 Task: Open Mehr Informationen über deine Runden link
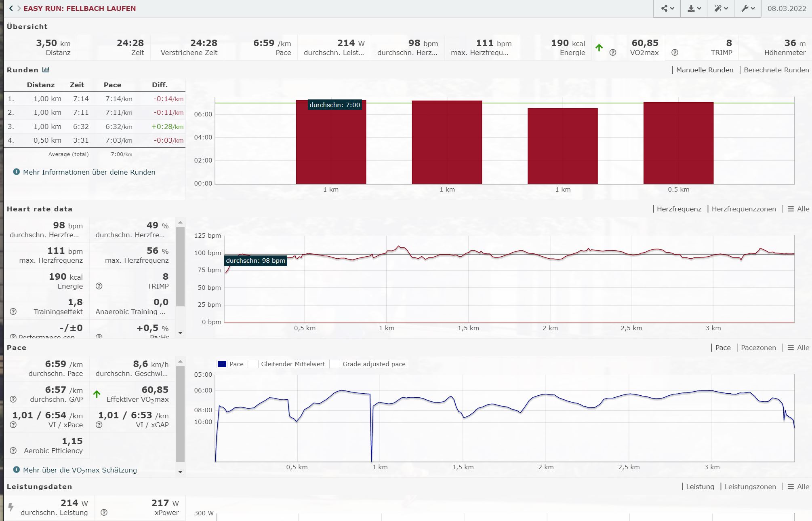(89, 172)
